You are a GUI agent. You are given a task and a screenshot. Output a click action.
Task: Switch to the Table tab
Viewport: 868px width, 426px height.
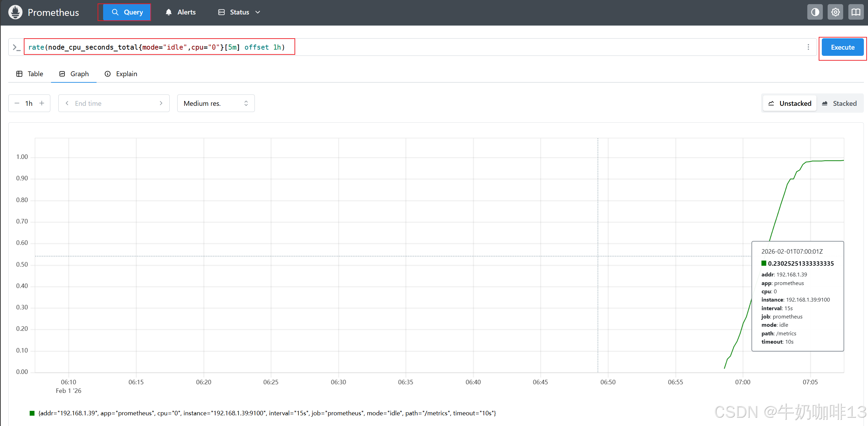pos(30,74)
